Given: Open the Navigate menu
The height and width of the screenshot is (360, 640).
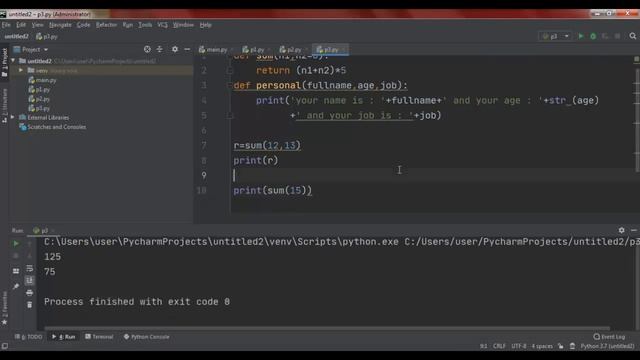Looking at the screenshot, I should tap(60, 25).
